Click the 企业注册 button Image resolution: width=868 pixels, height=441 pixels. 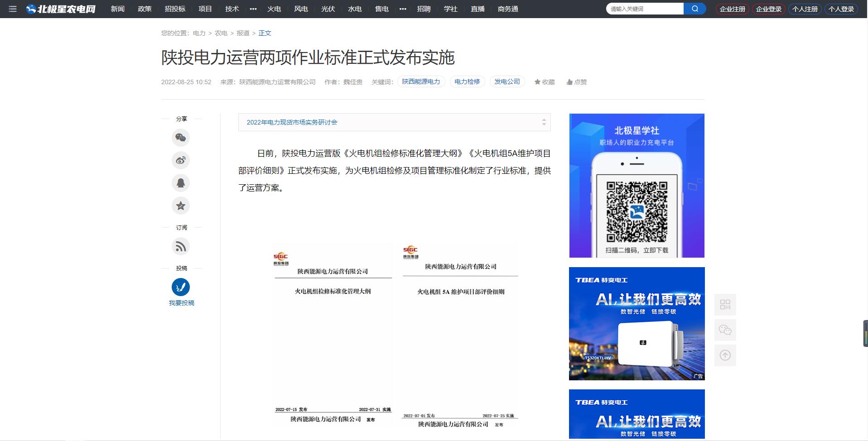[732, 9]
